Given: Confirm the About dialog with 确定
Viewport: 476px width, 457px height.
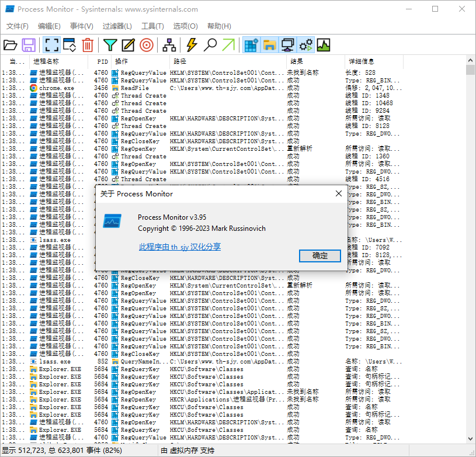Looking at the screenshot, I should [319, 256].
